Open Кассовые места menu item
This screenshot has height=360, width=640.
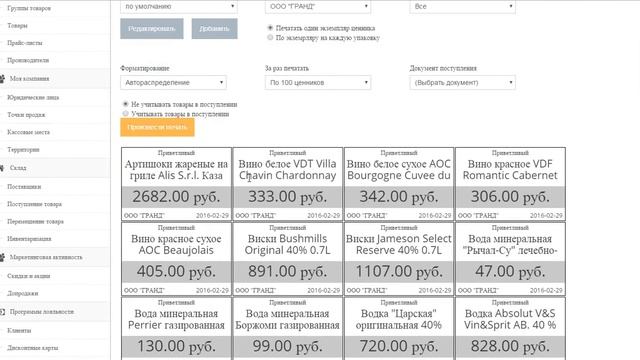click(x=29, y=132)
